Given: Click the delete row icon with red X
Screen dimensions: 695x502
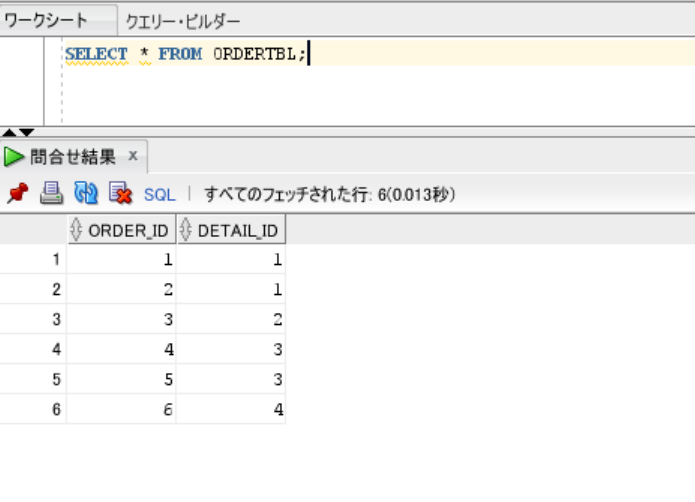Looking at the screenshot, I should coord(120,193).
